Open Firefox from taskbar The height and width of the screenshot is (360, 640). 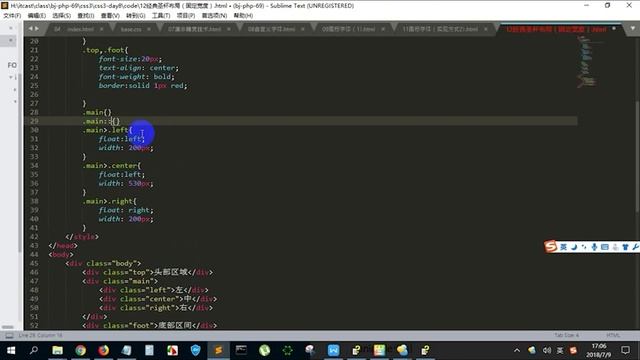click(x=103, y=350)
